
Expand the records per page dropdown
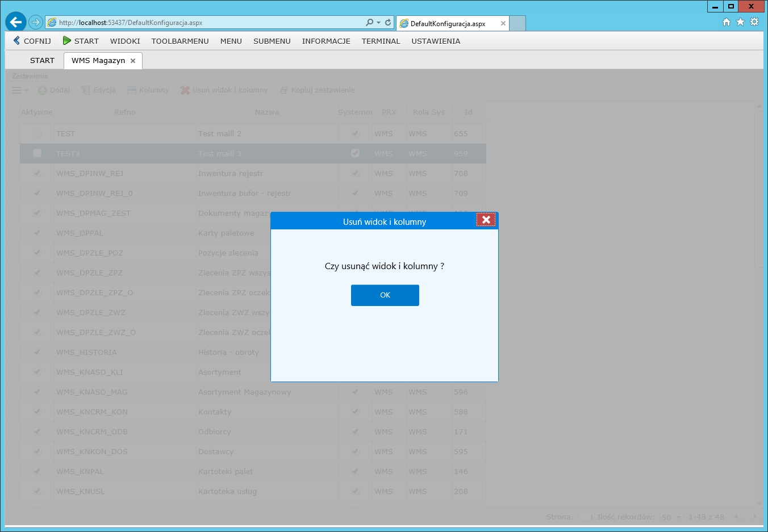click(678, 517)
